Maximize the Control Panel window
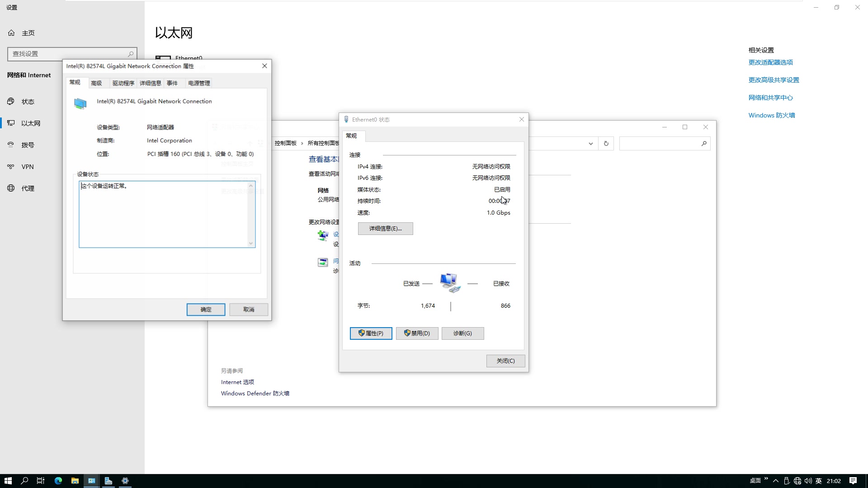 (x=685, y=127)
